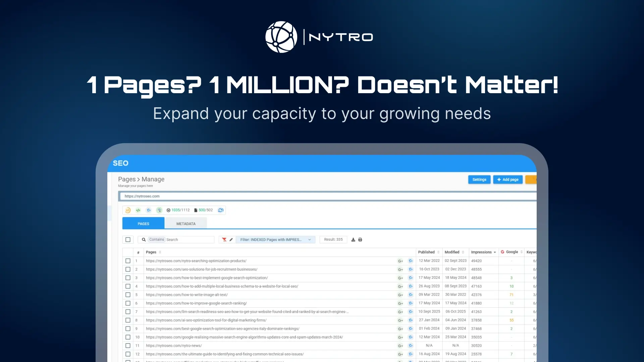
Task: Check the box for row 3
Action: (x=128, y=278)
